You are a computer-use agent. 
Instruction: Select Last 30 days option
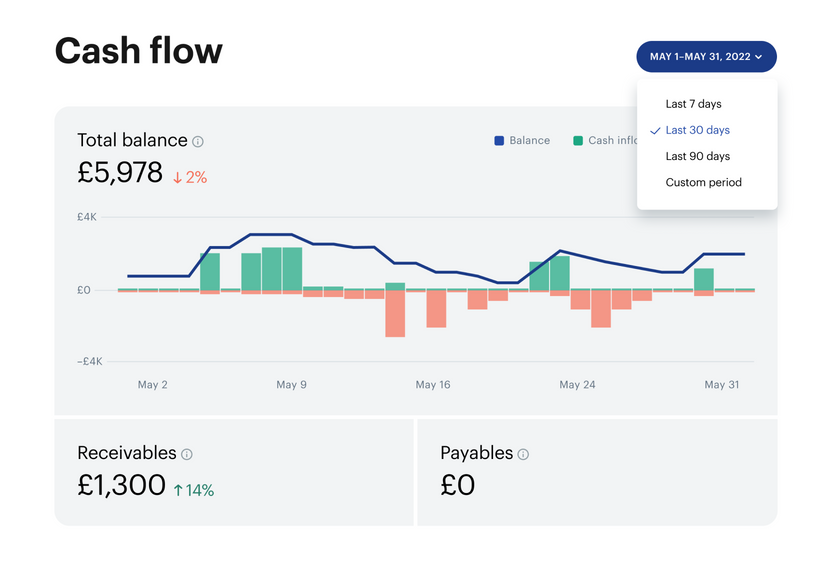[x=697, y=130]
